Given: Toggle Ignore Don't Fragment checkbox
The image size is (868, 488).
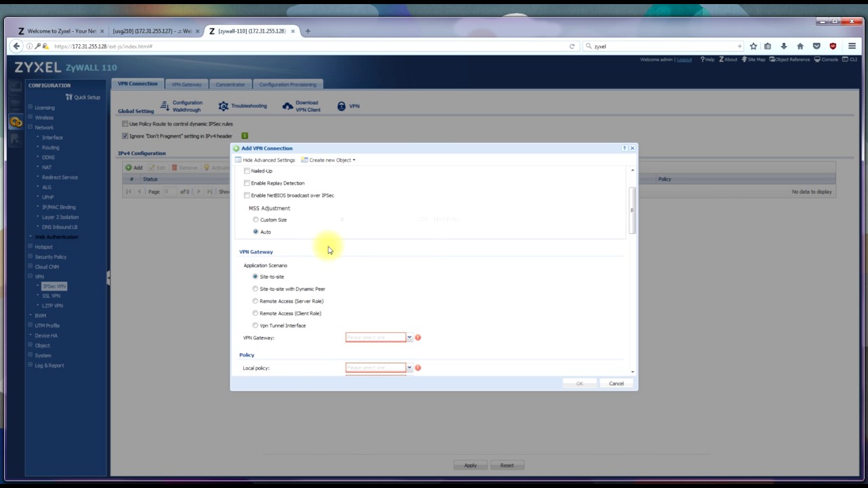Looking at the screenshot, I should [x=125, y=136].
